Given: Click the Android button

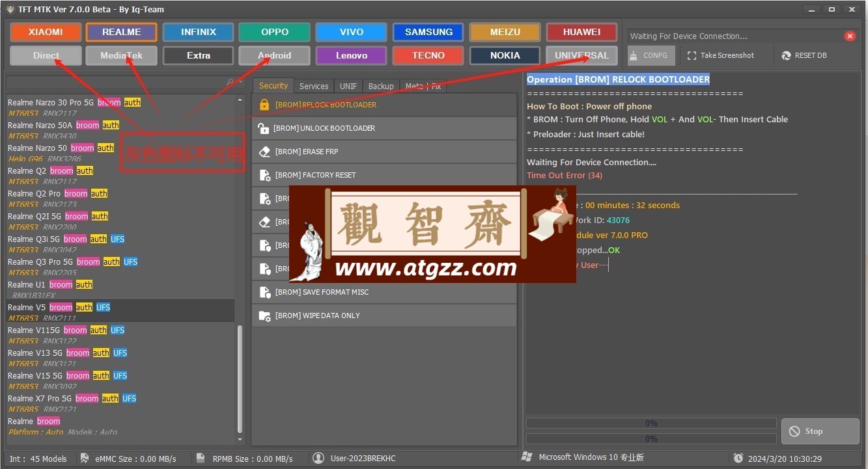Looking at the screenshot, I should point(275,55).
